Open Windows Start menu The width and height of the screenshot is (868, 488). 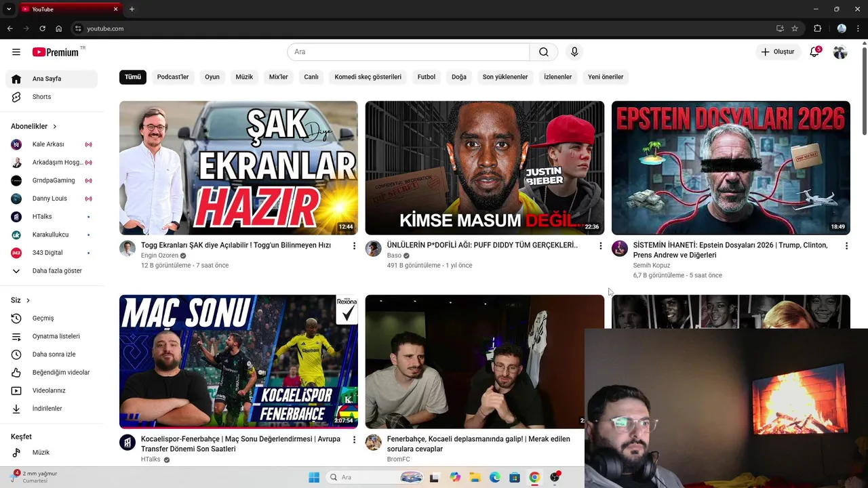coord(314,477)
